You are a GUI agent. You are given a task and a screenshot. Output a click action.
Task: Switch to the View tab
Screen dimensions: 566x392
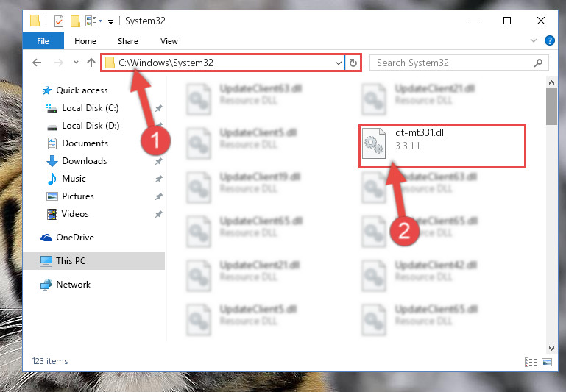coord(169,41)
